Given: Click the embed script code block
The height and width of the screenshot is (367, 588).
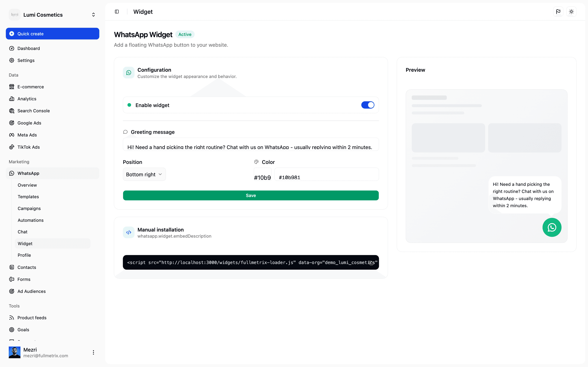Looking at the screenshot, I should [251, 262].
